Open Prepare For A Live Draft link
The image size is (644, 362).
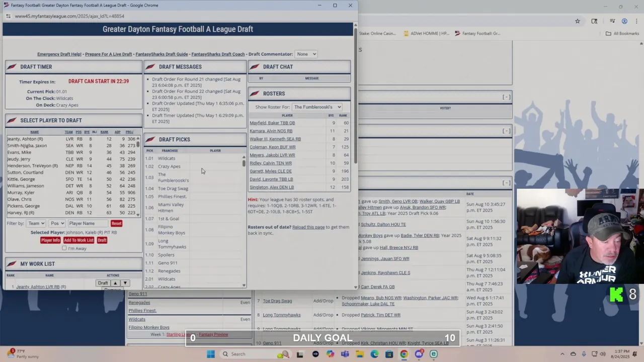108,54
